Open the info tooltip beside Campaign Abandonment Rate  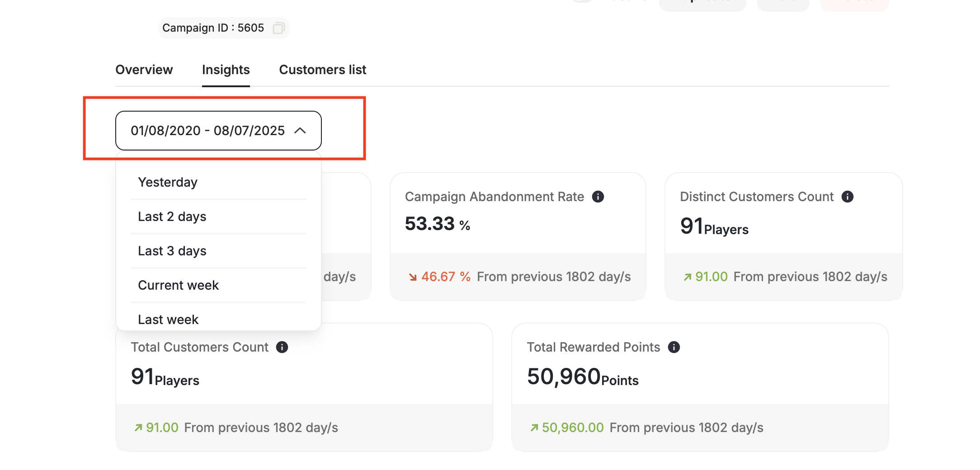click(598, 196)
